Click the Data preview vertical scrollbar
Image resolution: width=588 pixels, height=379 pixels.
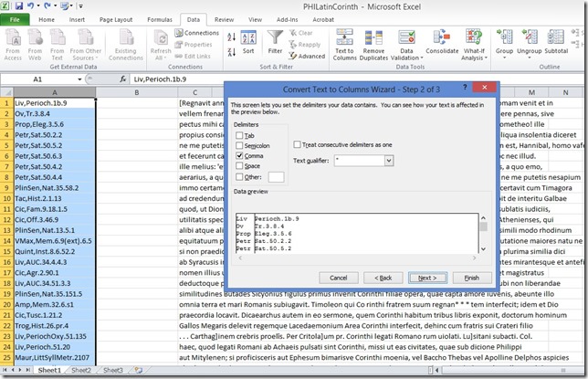click(483, 234)
